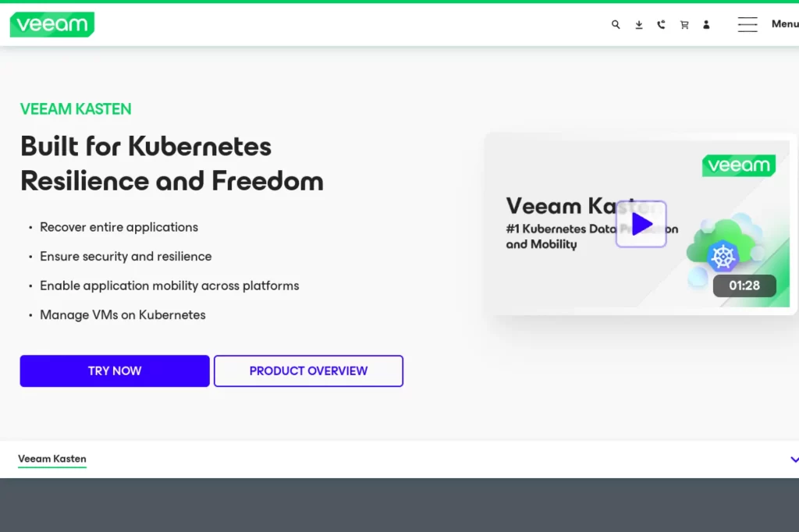Select the phone contact icon
The image size is (799, 532).
(661, 24)
